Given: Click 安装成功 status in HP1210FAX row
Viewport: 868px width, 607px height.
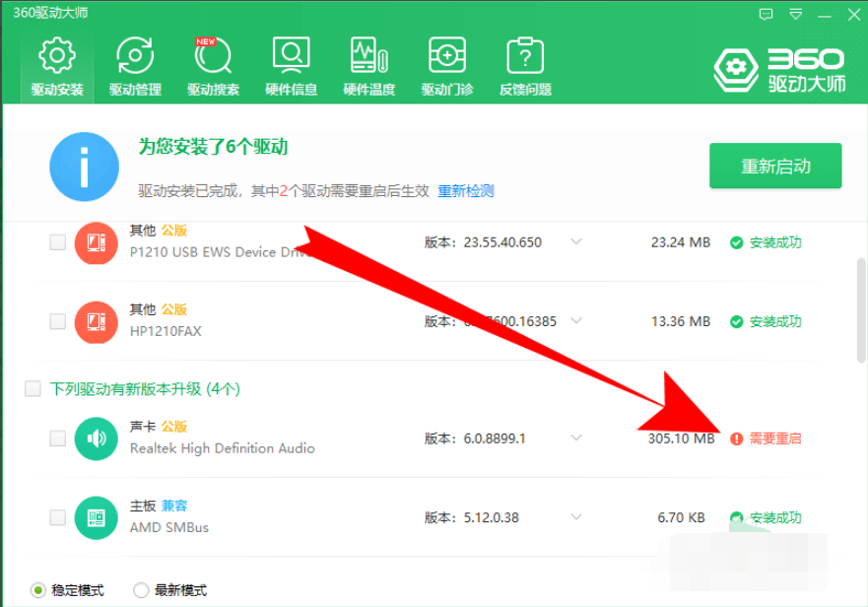Looking at the screenshot, I should [775, 322].
